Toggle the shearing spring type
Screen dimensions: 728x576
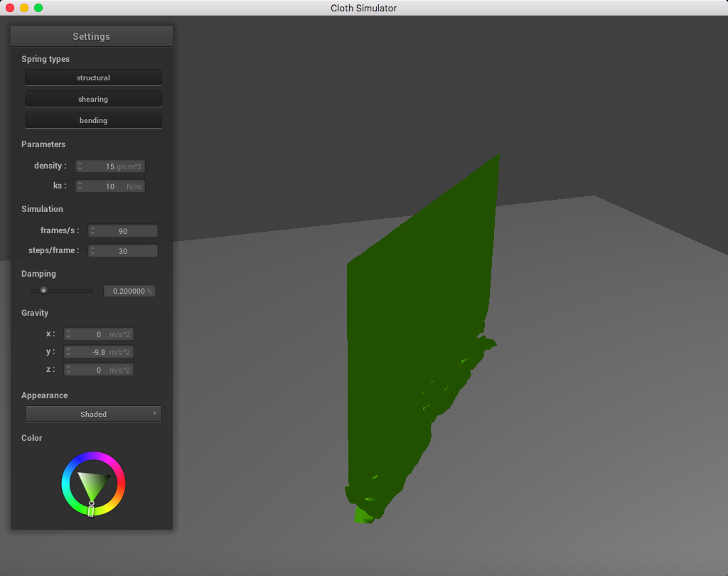point(93,99)
